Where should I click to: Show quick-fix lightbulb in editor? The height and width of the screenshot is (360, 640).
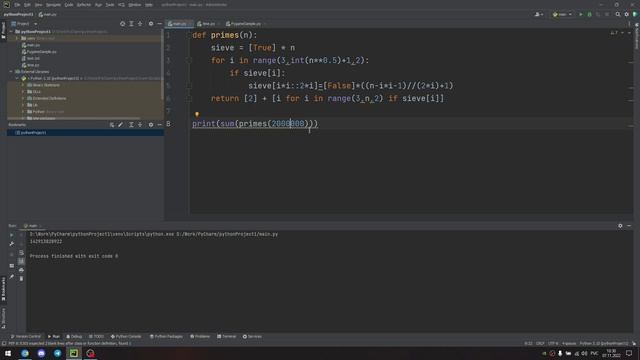click(197, 114)
